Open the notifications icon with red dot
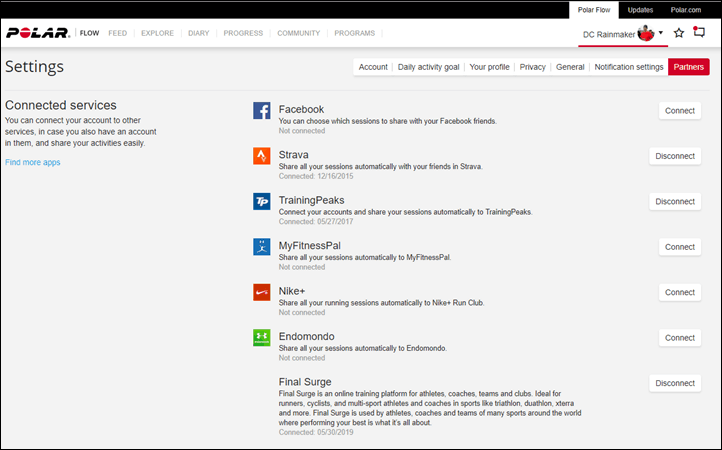 (699, 32)
